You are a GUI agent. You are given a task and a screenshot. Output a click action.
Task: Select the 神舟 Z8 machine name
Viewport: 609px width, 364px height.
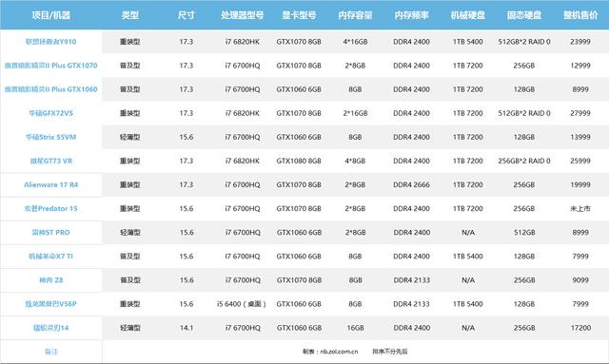[x=50, y=280]
